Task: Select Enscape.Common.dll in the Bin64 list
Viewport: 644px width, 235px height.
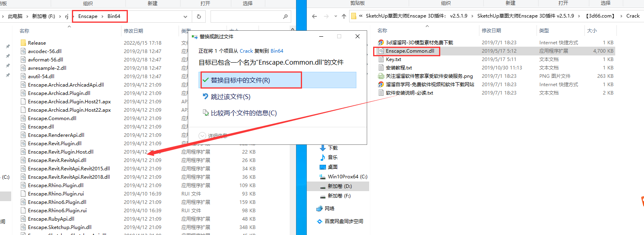Action: pyautogui.click(x=52, y=118)
